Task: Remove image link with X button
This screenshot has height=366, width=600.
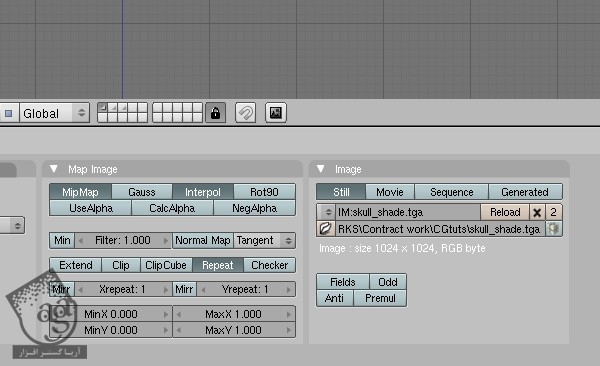Action: click(537, 212)
